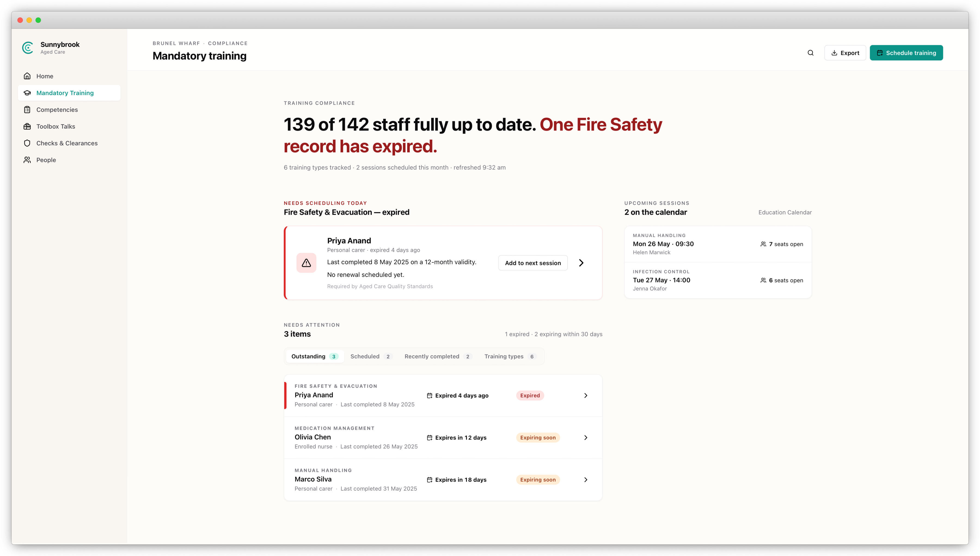Click Olivia Chen's Expiring soon badge
Viewport: 980px width, 556px height.
537,437
